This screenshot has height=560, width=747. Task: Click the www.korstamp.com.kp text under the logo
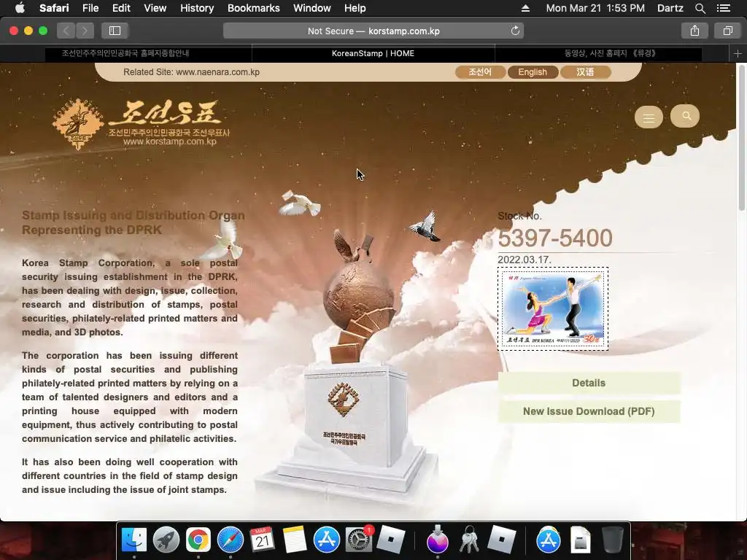(x=169, y=141)
